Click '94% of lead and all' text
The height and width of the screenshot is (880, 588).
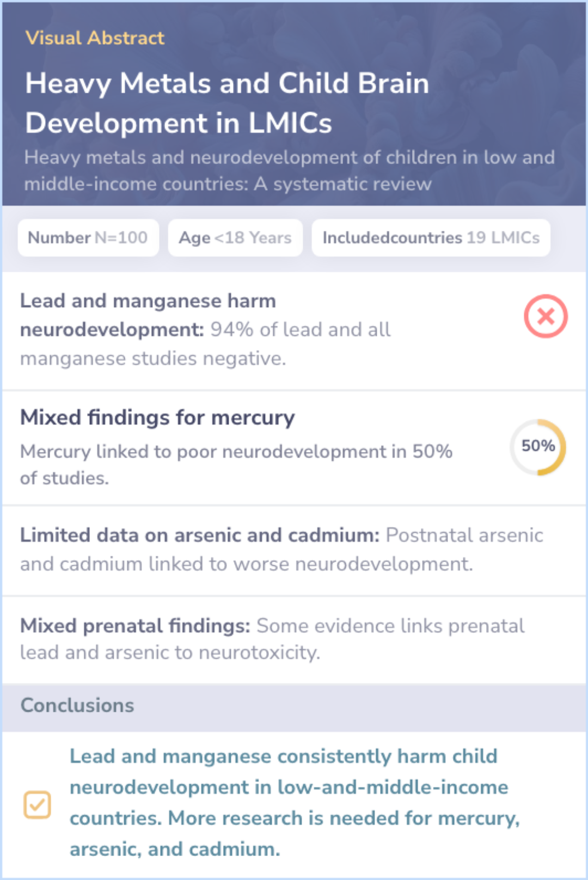pos(301,329)
